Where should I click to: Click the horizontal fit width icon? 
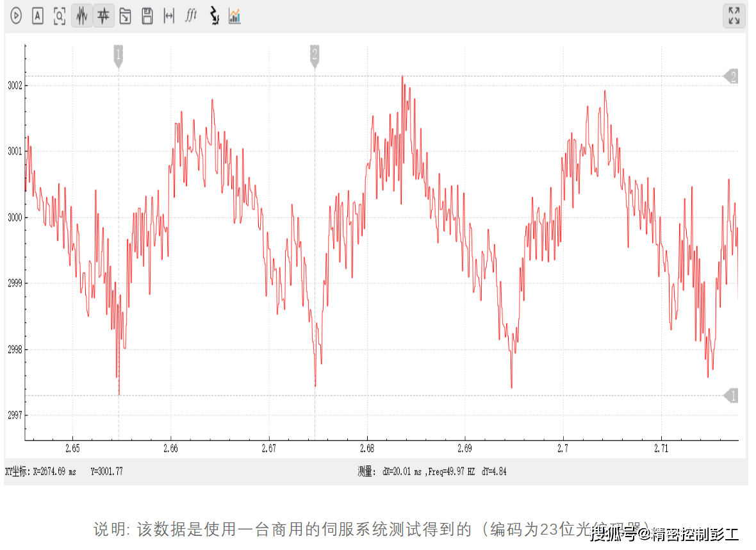169,16
